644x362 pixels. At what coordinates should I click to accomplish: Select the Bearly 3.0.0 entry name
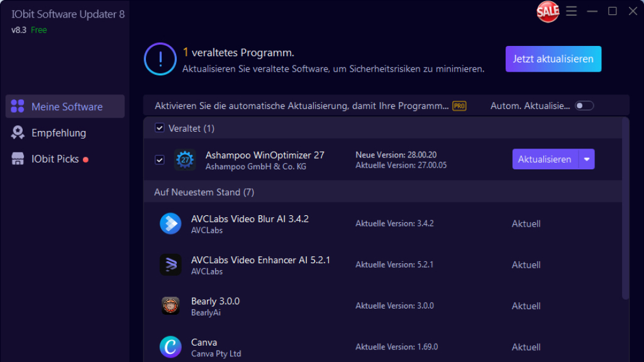(x=215, y=301)
